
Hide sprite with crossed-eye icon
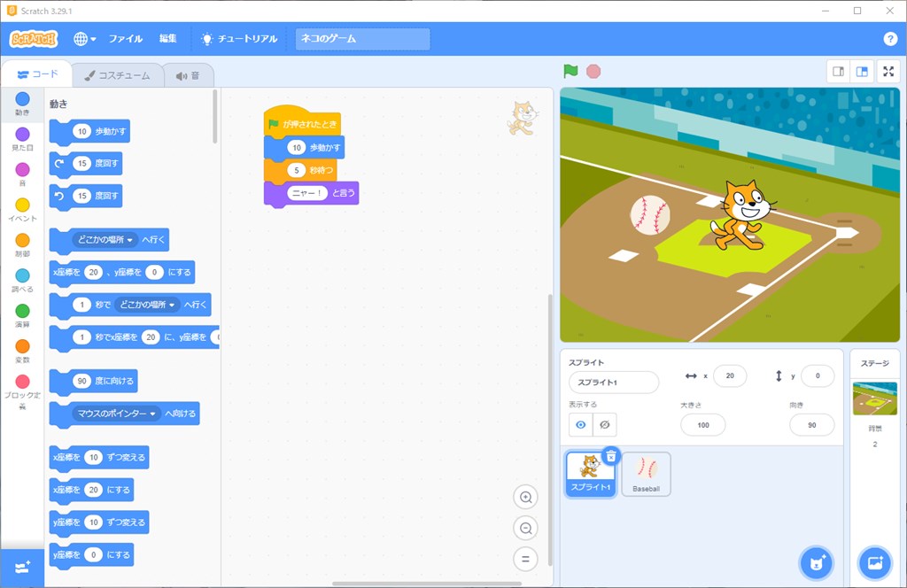click(605, 425)
